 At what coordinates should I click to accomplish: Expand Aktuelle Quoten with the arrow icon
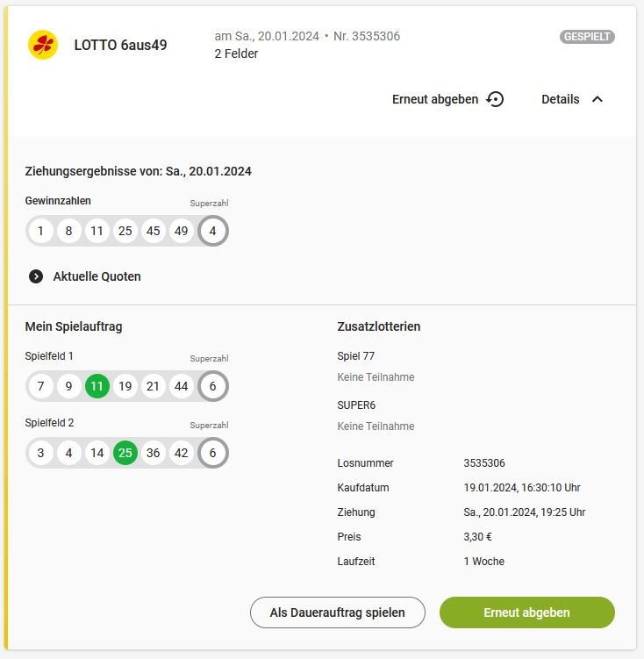[x=36, y=276]
